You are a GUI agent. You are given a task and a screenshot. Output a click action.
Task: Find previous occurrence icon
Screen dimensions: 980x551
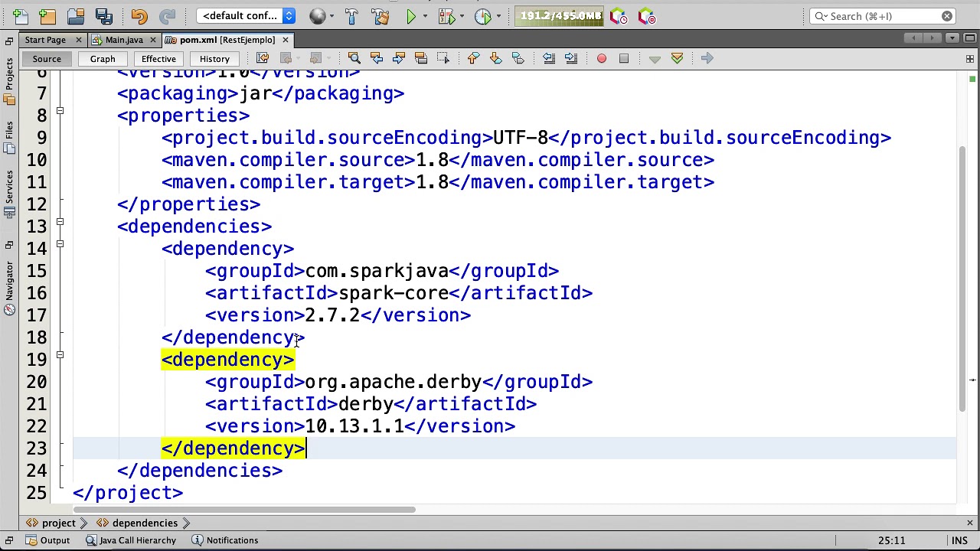(x=376, y=58)
